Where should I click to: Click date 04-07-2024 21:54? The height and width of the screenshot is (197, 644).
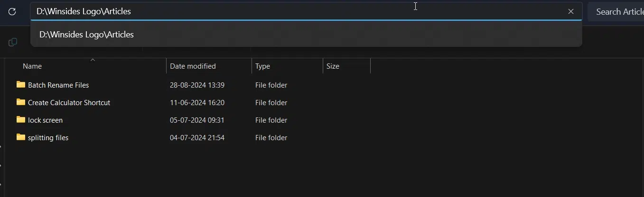pyautogui.click(x=197, y=138)
